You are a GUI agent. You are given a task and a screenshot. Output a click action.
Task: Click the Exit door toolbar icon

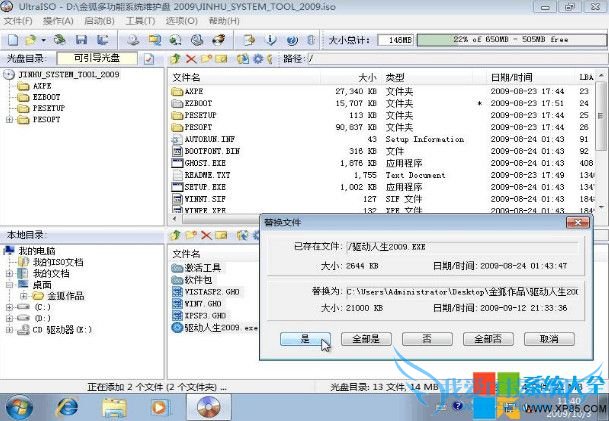tap(311, 40)
